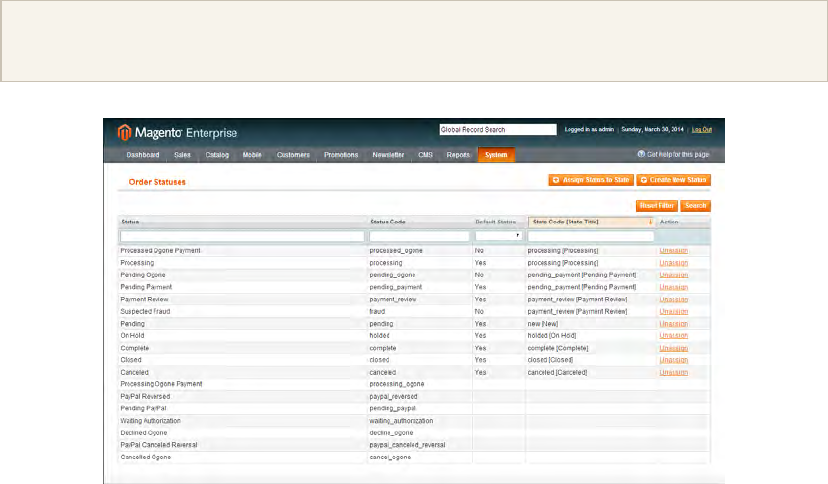Sort by the Status column header
This screenshot has width=828, height=484.
pyautogui.click(x=130, y=222)
